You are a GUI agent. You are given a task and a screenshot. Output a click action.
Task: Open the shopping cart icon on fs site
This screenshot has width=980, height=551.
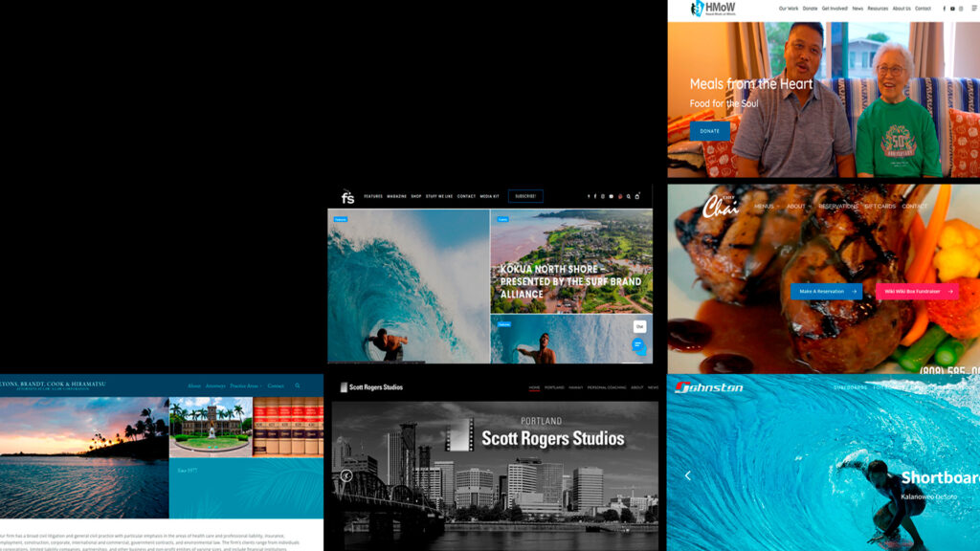pos(637,196)
